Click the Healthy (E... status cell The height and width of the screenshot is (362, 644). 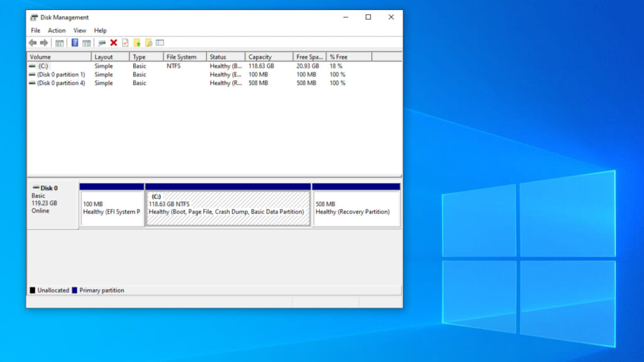226,75
